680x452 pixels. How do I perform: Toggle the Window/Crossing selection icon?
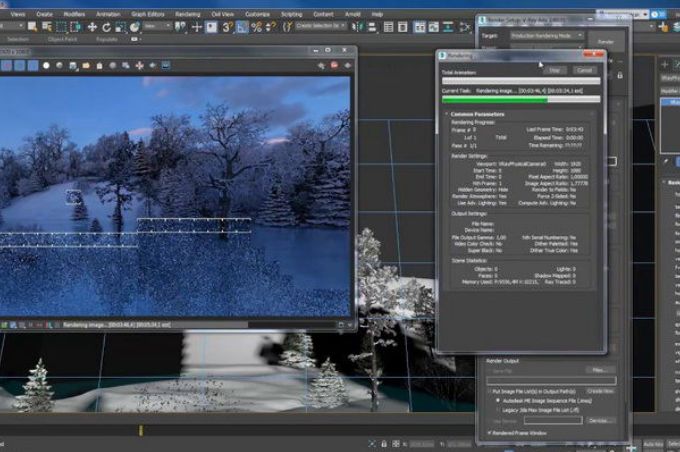75,27
